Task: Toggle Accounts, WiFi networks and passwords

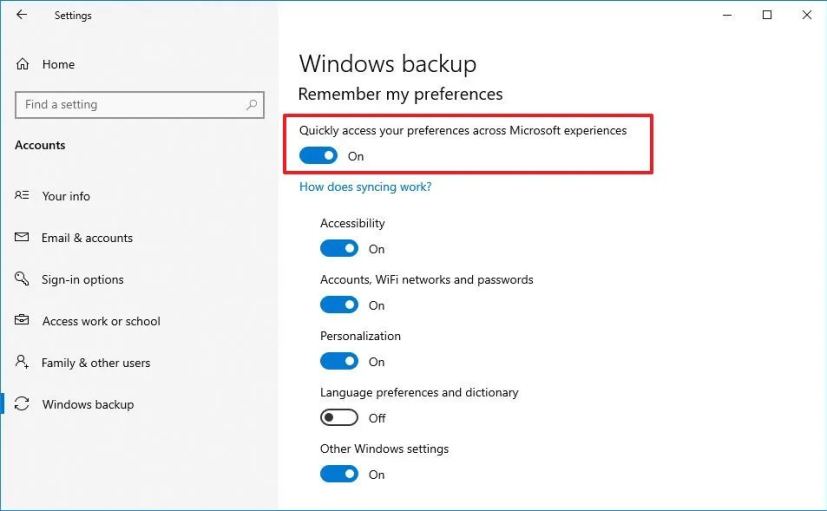Action: point(339,305)
